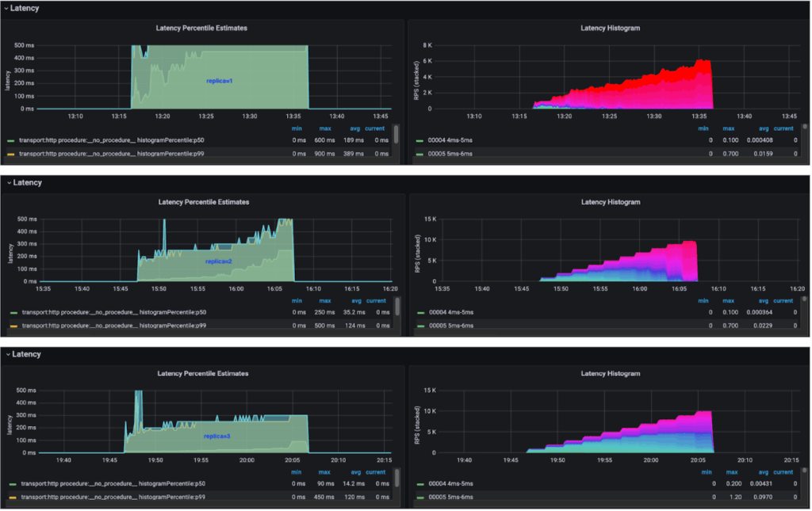
Task: Sort middle histogram legend by avg column
Action: click(763, 300)
